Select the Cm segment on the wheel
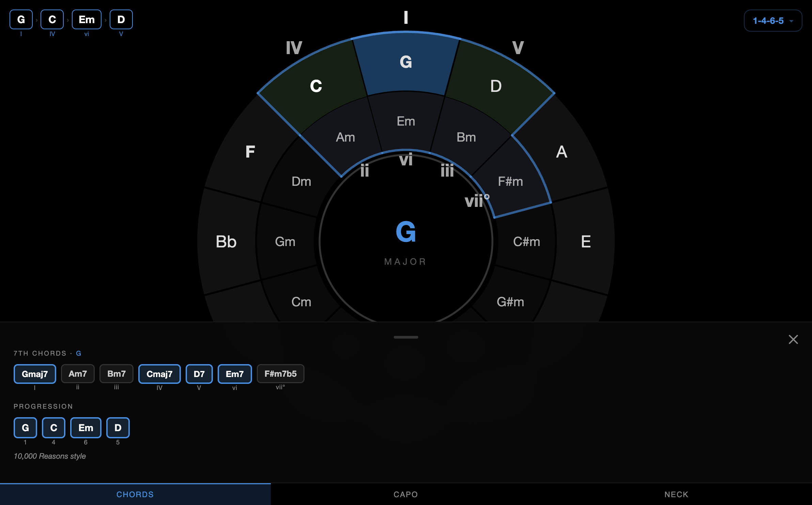812x505 pixels. coord(301,302)
